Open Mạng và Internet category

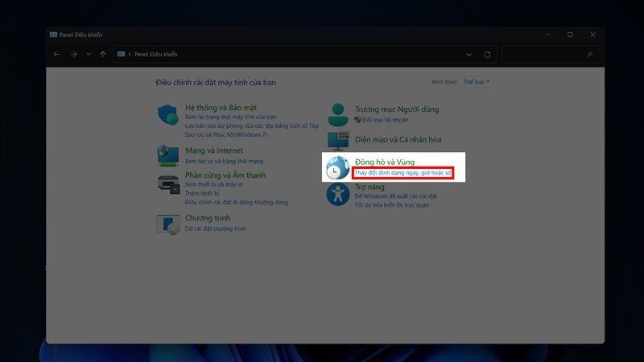point(214,150)
